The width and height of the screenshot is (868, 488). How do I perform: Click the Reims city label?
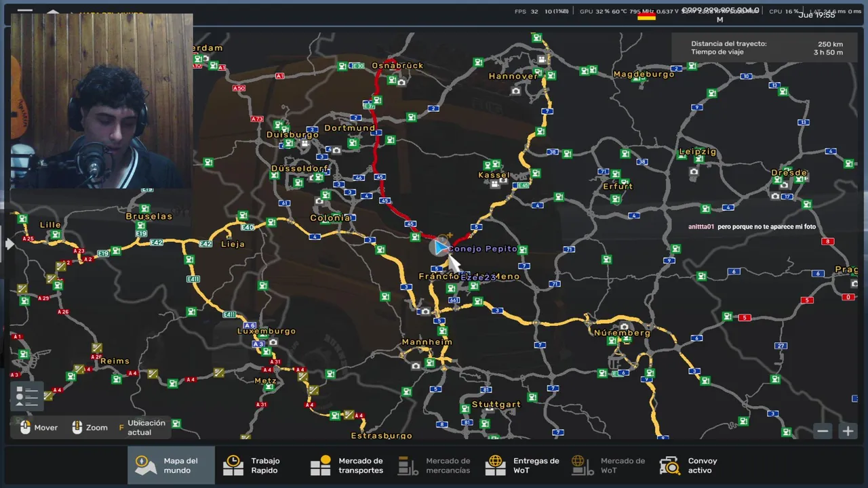pyautogui.click(x=115, y=361)
